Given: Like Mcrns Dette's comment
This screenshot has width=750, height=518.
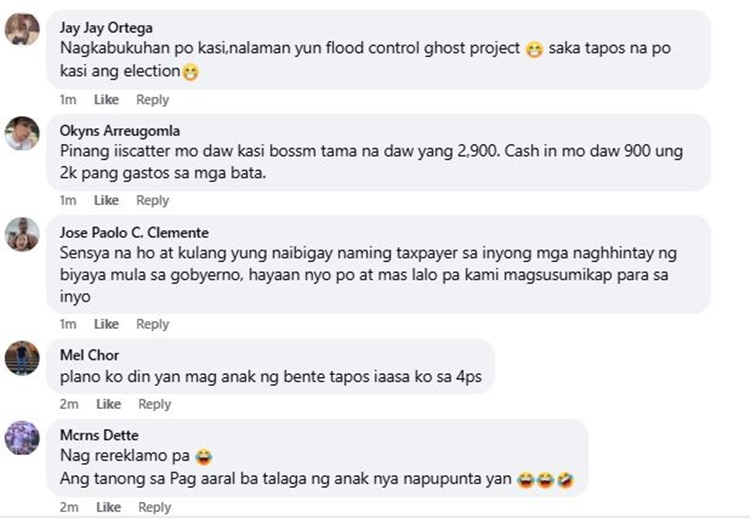Looking at the screenshot, I should 109,507.
